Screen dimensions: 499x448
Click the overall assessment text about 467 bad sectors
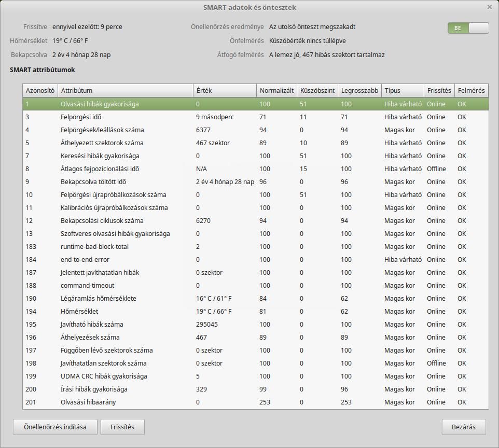[x=327, y=55]
